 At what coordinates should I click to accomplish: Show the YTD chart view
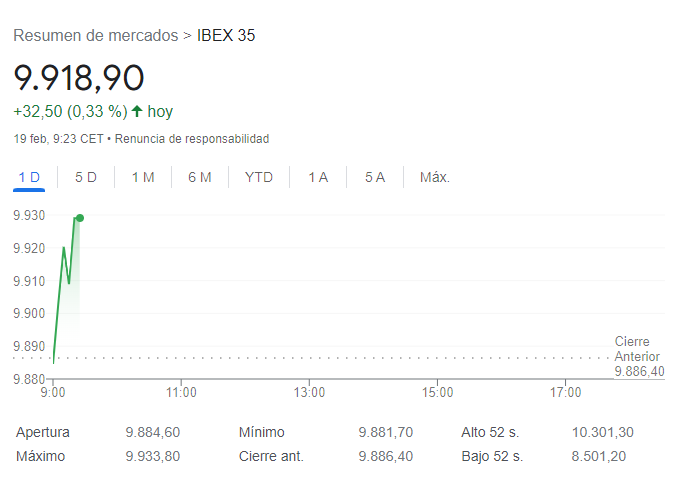click(x=259, y=177)
